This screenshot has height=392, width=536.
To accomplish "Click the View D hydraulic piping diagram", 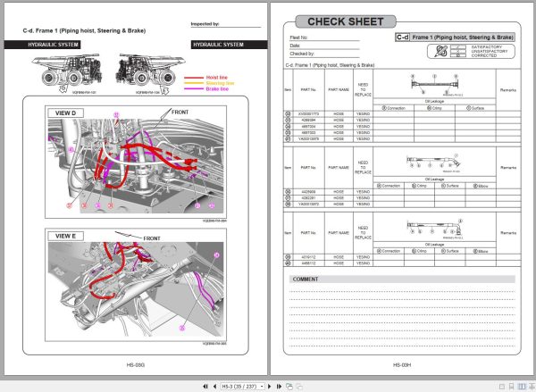I will click(136, 166).
